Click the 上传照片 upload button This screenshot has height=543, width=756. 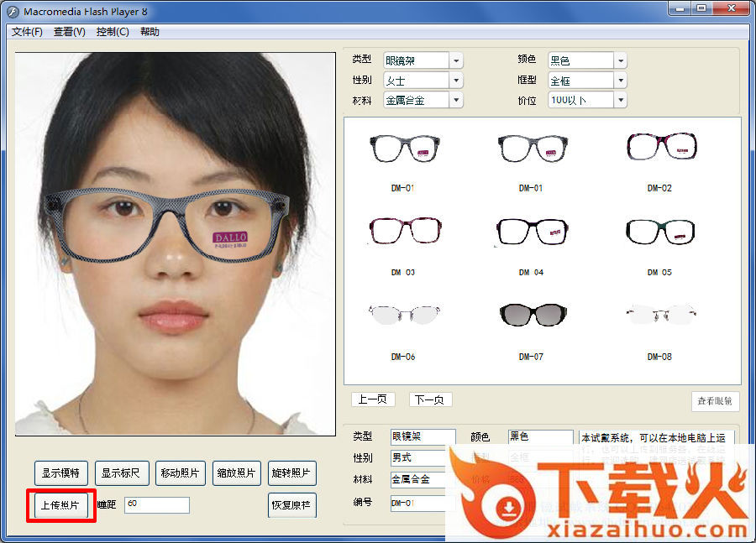60,505
